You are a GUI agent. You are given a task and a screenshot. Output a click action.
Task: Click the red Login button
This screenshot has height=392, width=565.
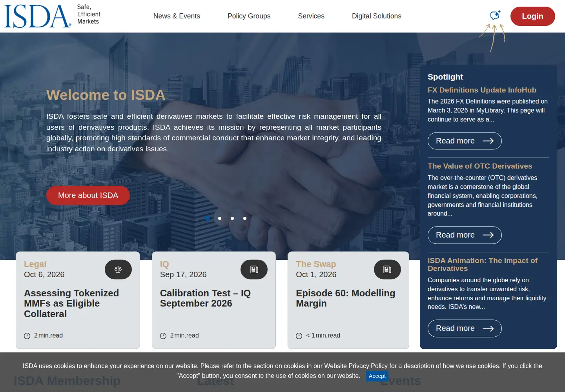tap(532, 16)
